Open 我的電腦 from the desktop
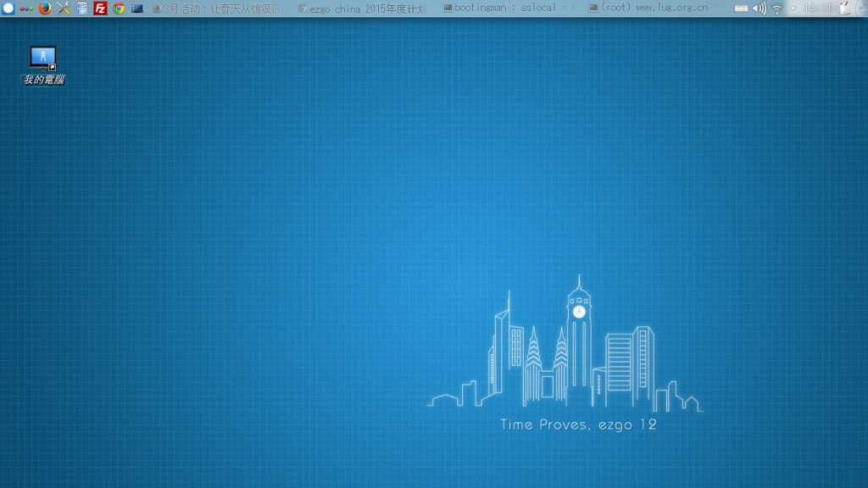 point(42,59)
